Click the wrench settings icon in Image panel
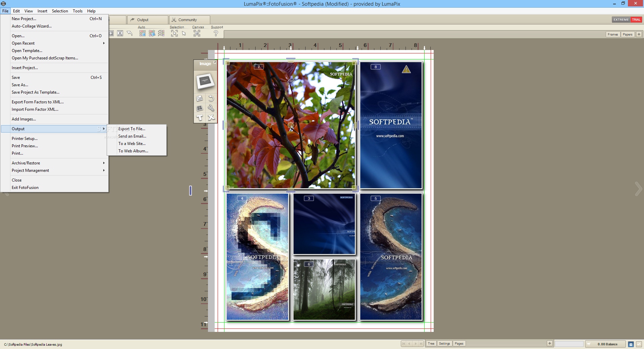644x349 pixels. (211, 108)
